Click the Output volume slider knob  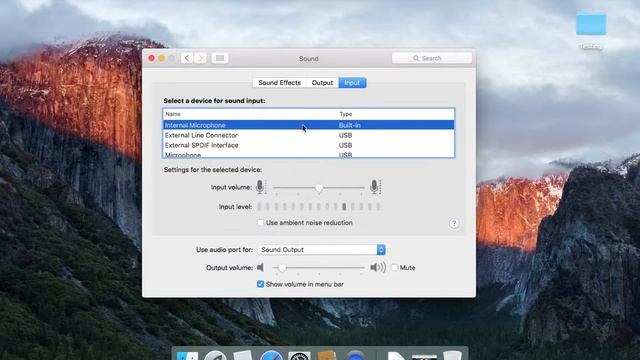coord(282,268)
